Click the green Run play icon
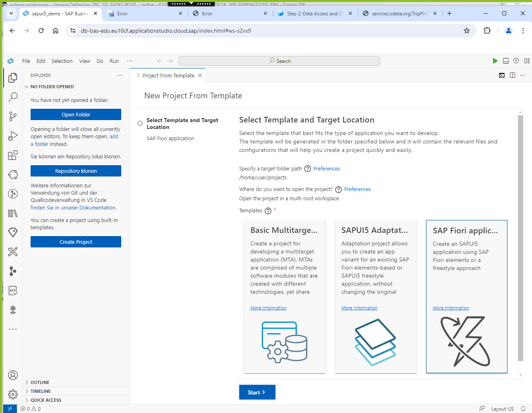 (495, 61)
